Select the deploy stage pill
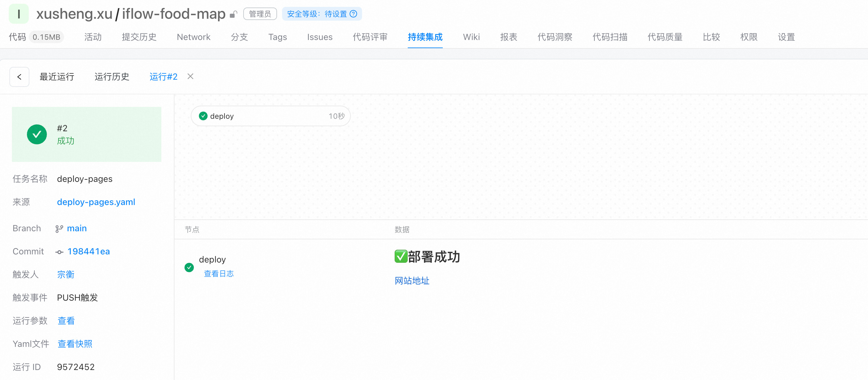This screenshot has width=868, height=380. pos(270,116)
